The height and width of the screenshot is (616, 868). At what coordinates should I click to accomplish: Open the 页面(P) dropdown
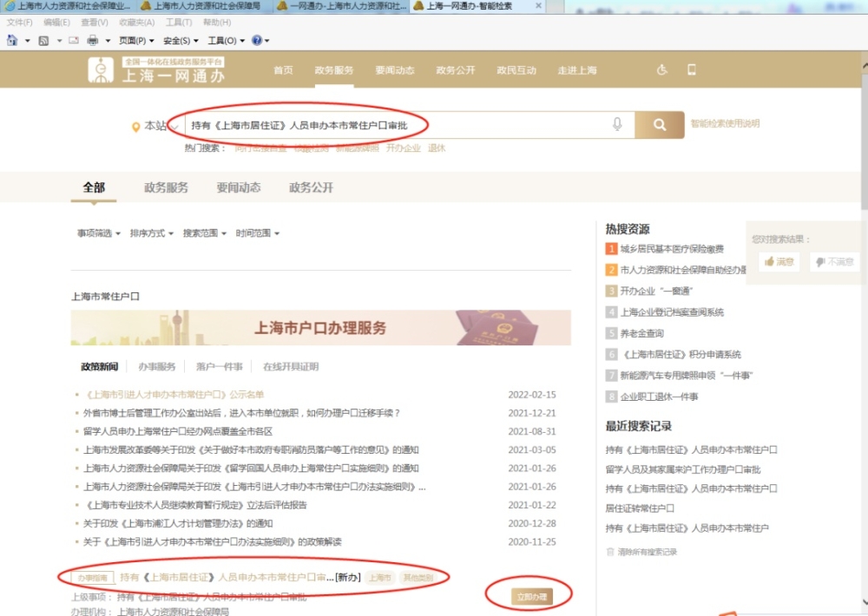(x=136, y=41)
